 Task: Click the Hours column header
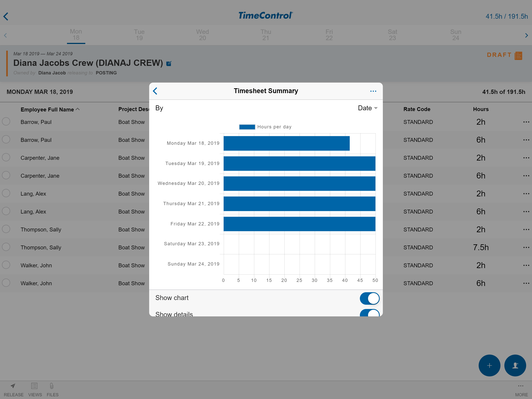click(481, 109)
